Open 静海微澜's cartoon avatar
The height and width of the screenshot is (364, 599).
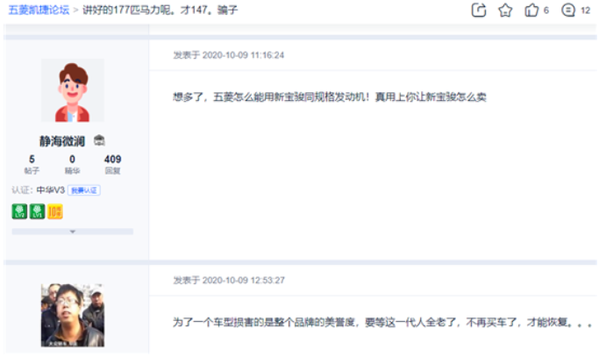pyautogui.click(x=72, y=91)
